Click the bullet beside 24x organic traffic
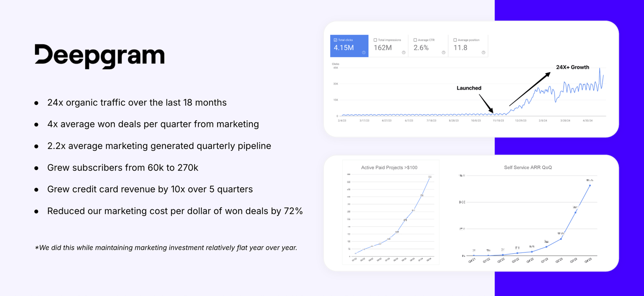The width and height of the screenshot is (644, 296). [x=35, y=103]
